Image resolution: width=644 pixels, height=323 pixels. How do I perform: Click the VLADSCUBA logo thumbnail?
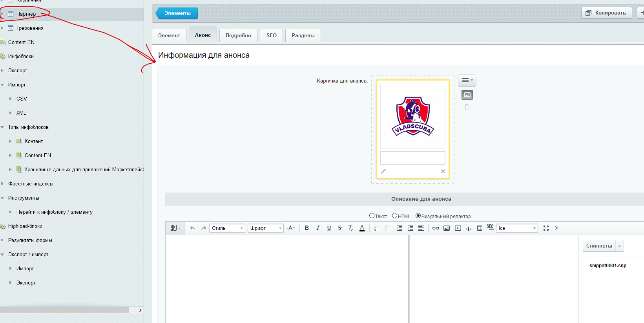point(413,116)
